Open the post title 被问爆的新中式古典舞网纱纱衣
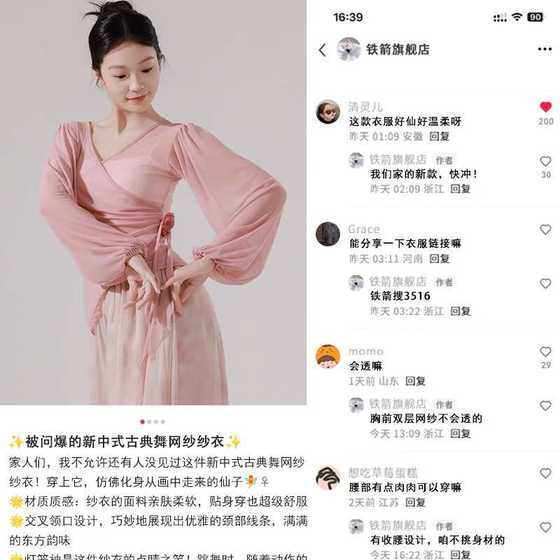 pyautogui.click(x=125, y=442)
